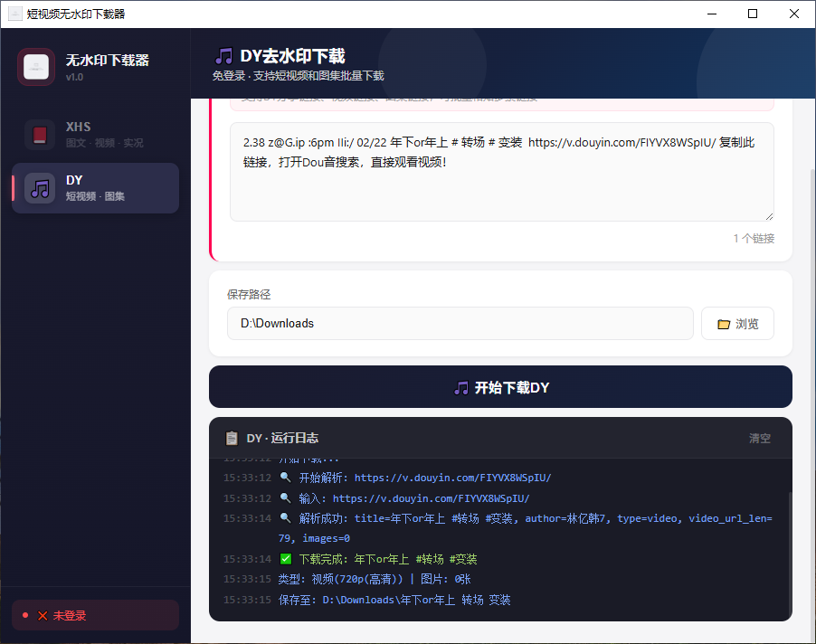Click the 未登录 login status button
Image resolution: width=816 pixels, height=644 pixels.
point(95,615)
